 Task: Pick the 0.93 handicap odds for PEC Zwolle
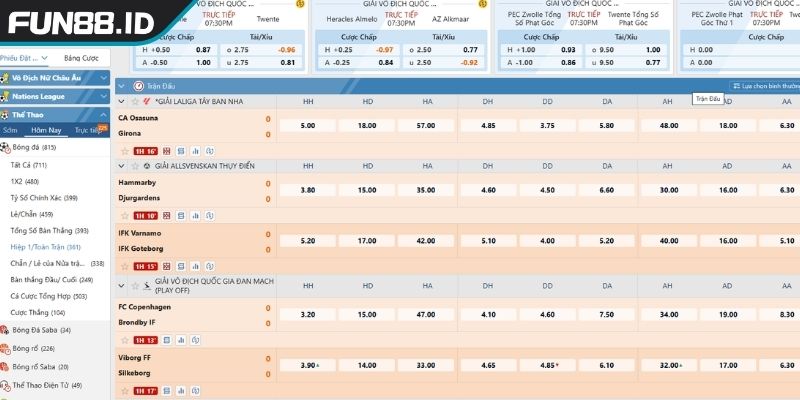(568, 49)
